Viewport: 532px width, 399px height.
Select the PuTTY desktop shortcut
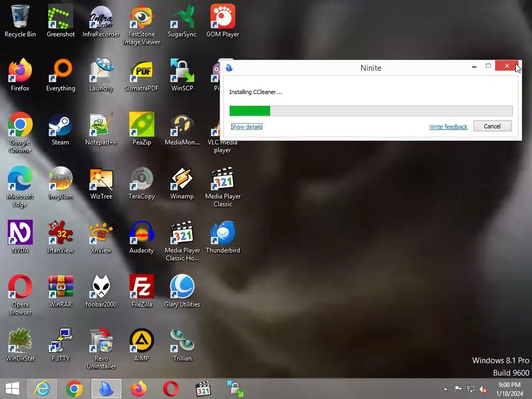pyautogui.click(x=60, y=345)
